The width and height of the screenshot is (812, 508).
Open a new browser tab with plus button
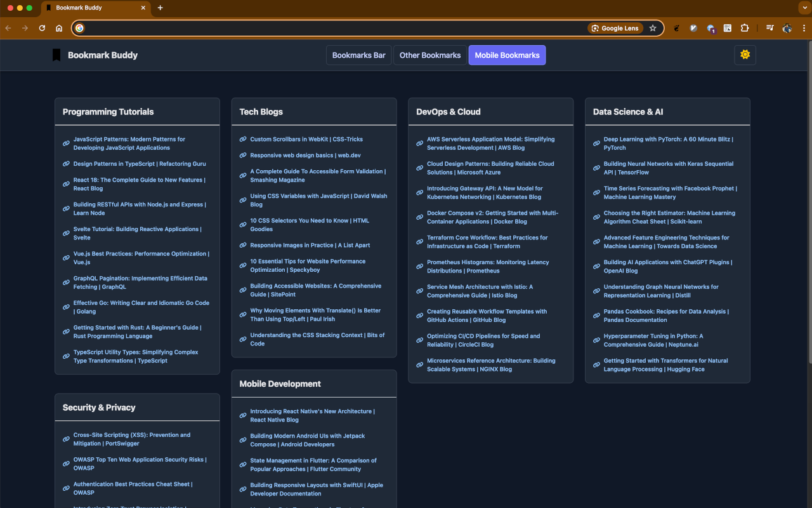coord(160,8)
